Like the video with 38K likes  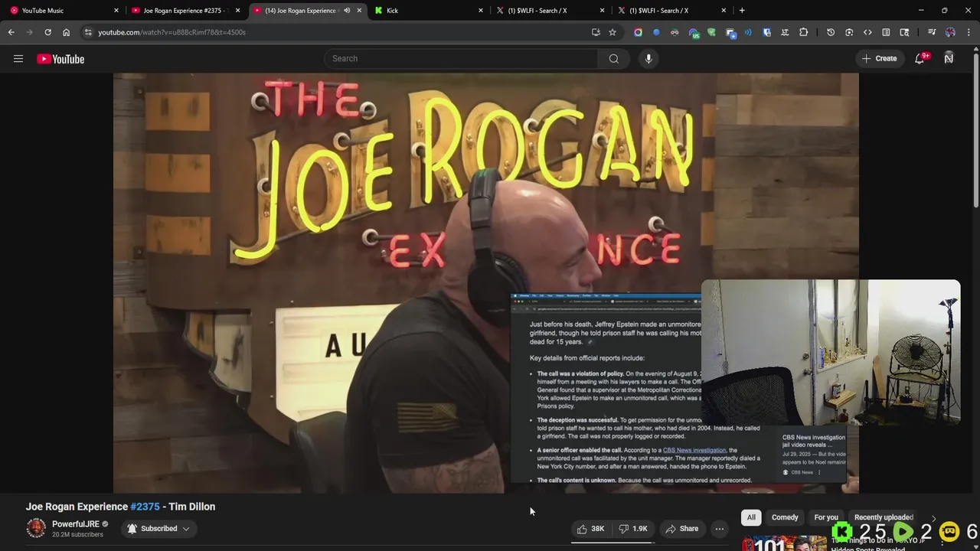pyautogui.click(x=591, y=529)
